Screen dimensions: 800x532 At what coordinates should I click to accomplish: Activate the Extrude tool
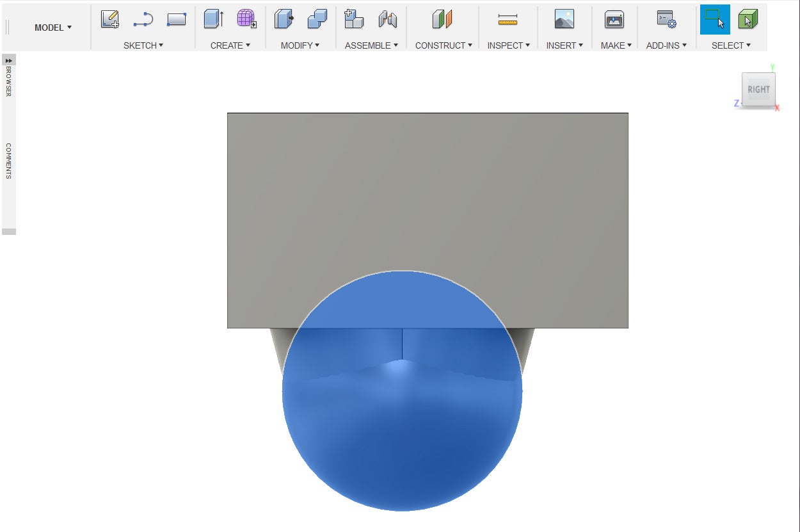click(x=213, y=20)
